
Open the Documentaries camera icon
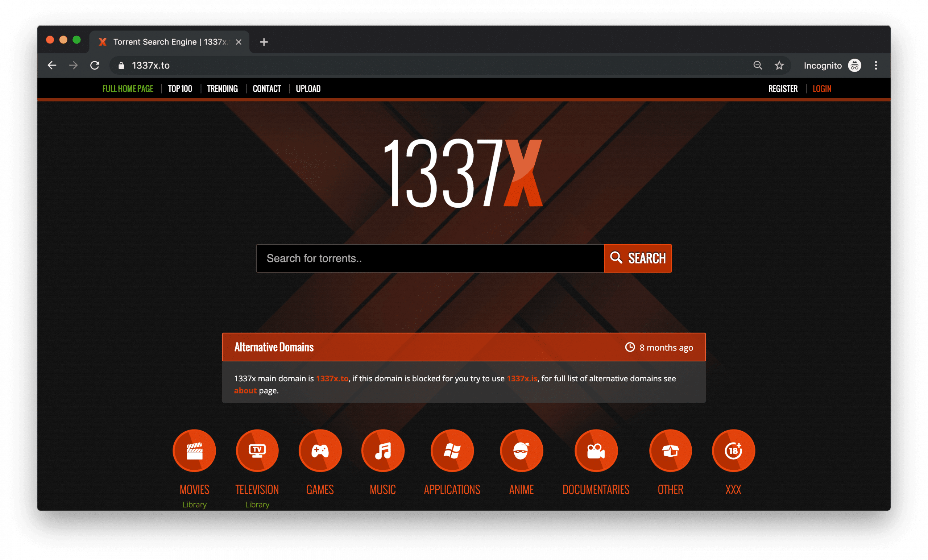click(596, 451)
